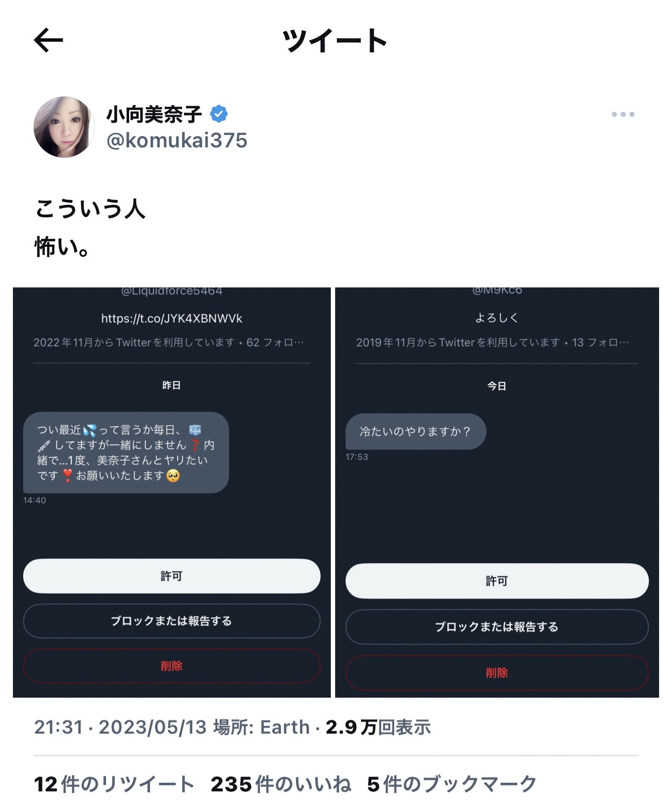Open the three-dot more options menu
This screenshot has width=672, height=811.
[x=623, y=114]
